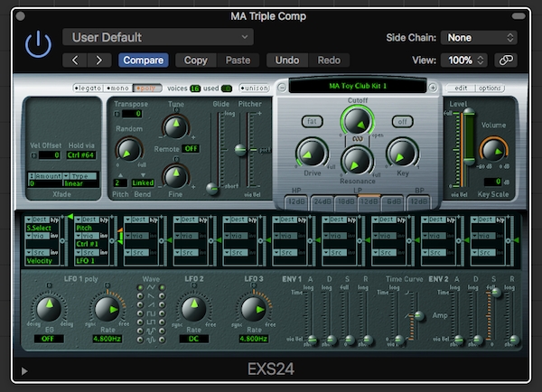
Task: Select LP 18dB filter type
Action: tap(346, 201)
